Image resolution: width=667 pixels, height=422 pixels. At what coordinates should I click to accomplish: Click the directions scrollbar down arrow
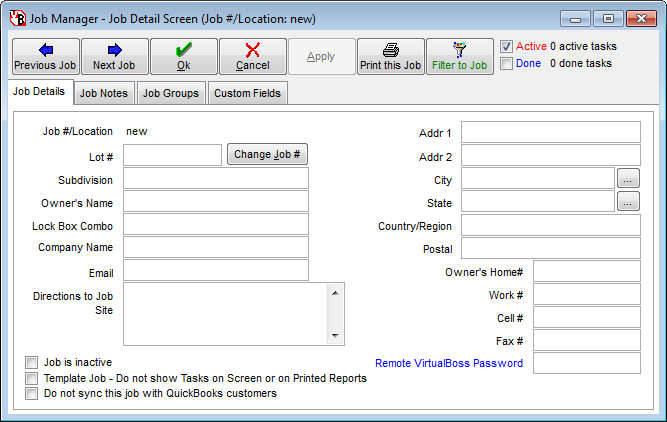335,336
